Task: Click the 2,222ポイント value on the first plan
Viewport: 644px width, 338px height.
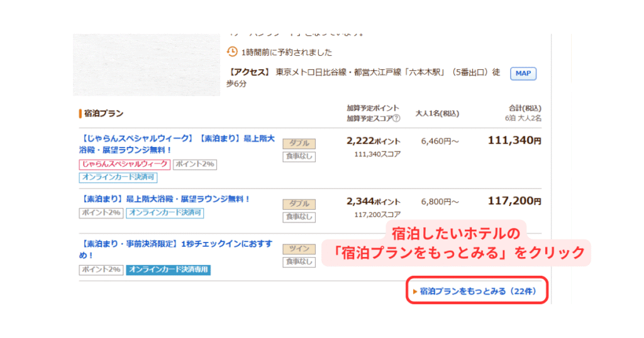Action: 373,141
